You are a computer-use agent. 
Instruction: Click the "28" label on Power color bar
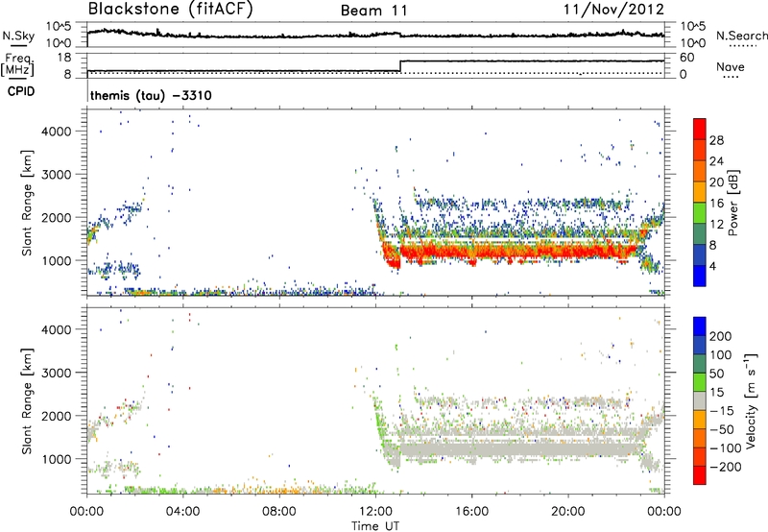coord(716,140)
